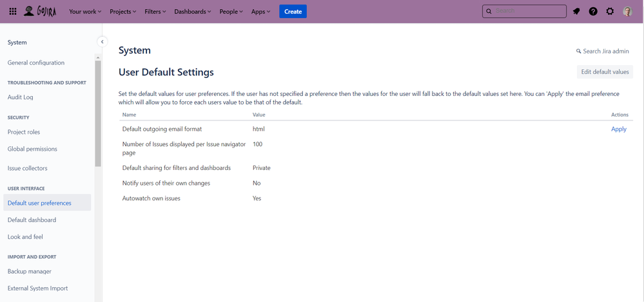Select Default user preferences in sidebar

[x=47, y=203]
